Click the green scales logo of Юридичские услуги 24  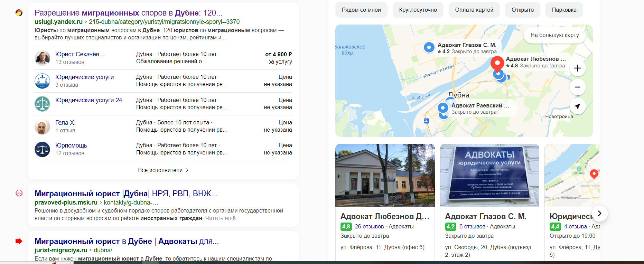pyautogui.click(x=42, y=104)
